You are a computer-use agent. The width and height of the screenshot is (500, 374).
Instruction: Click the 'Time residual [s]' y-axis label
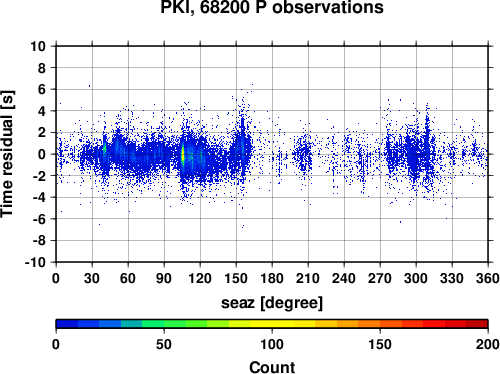(7, 154)
